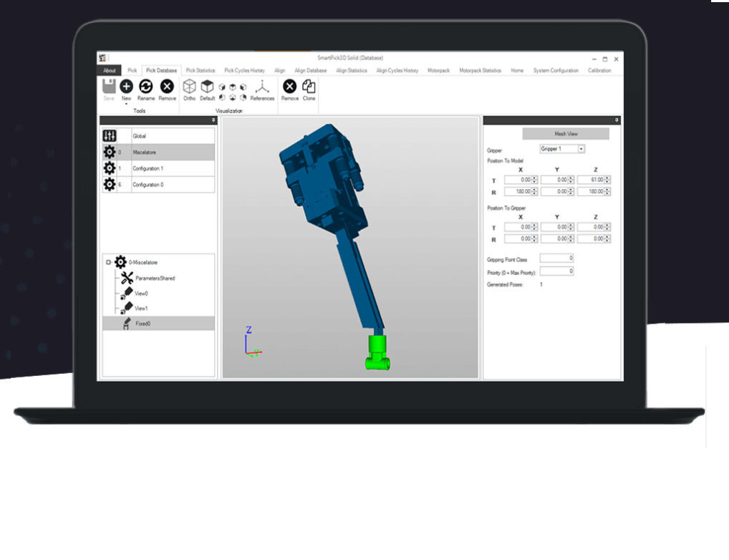Screen dimensions: 729x560
Task: Select the Ortho view icon
Action: 189,86
